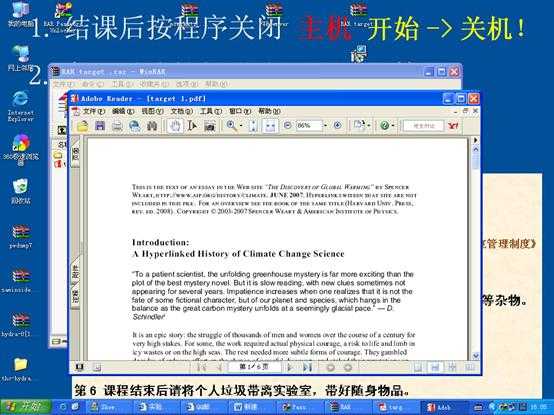The height and width of the screenshot is (415, 554).
Task: Click the zoom in plus button
Action: [x=337, y=125]
